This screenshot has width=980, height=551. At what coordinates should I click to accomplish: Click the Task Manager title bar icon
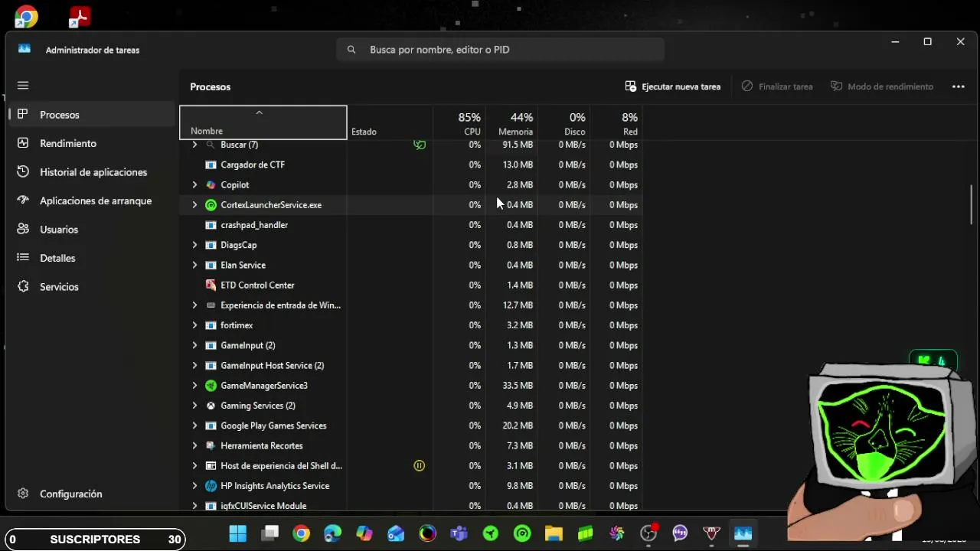point(24,49)
